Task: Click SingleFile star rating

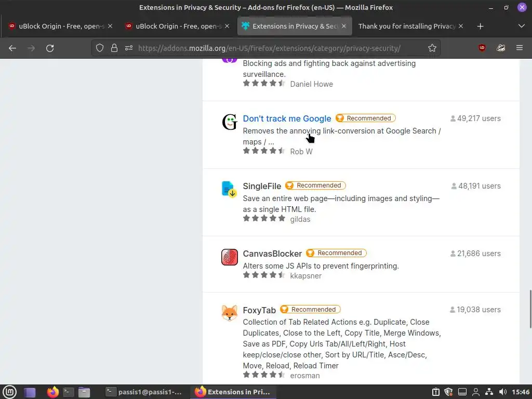Action: click(264, 219)
